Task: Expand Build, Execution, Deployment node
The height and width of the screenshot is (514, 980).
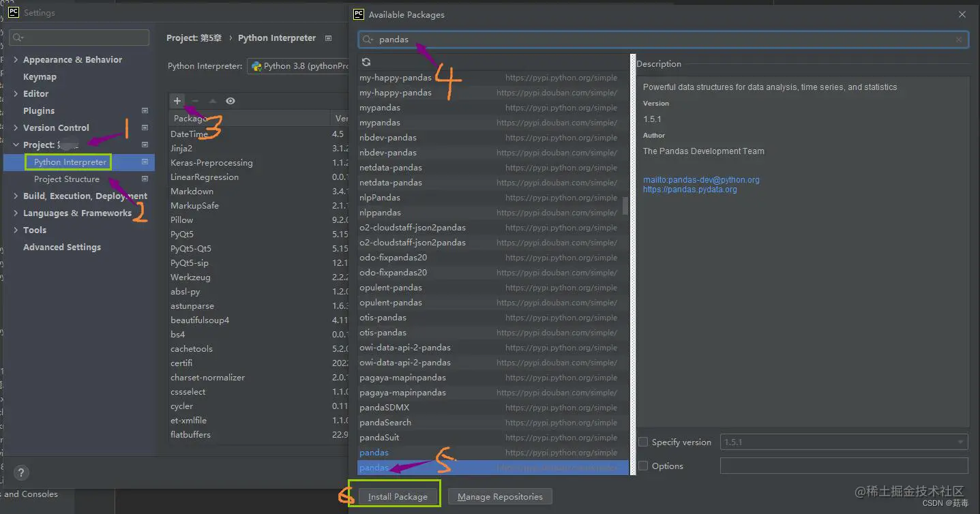Action: (16, 196)
